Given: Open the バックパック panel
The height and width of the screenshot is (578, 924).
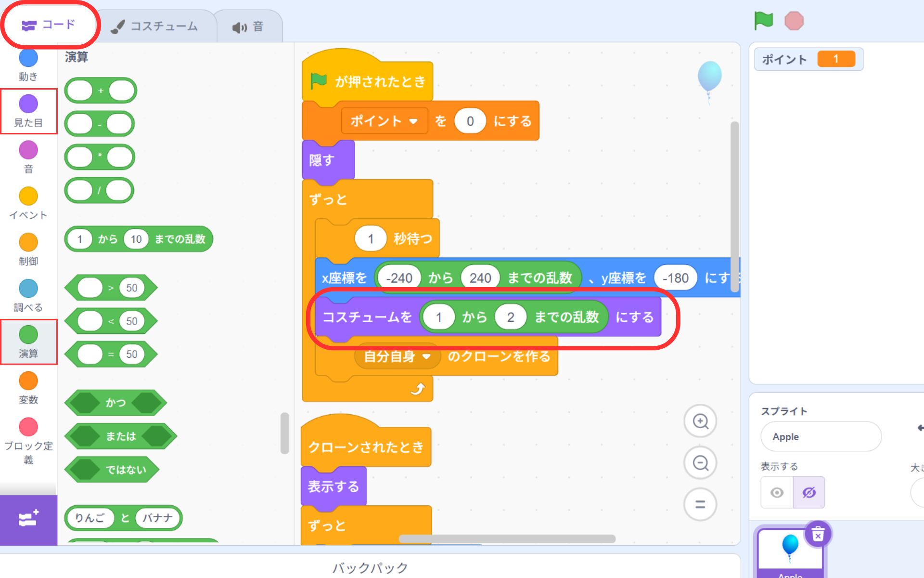Looking at the screenshot, I should point(370,567).
